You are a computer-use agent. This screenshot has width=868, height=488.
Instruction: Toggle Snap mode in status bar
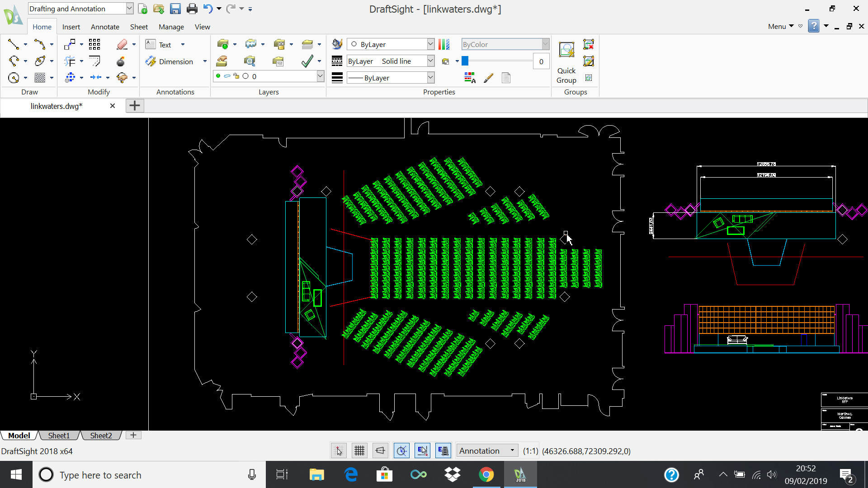[339, 450]
